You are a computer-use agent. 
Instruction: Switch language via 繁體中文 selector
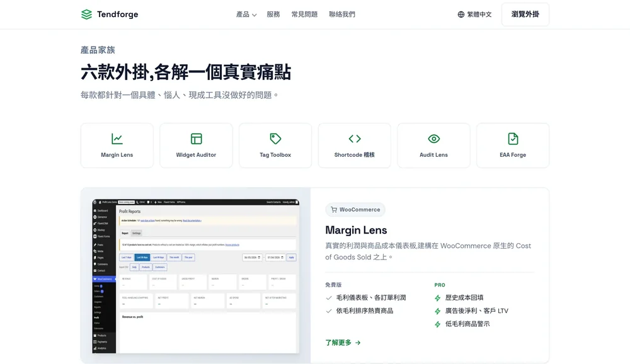[474, 14]
